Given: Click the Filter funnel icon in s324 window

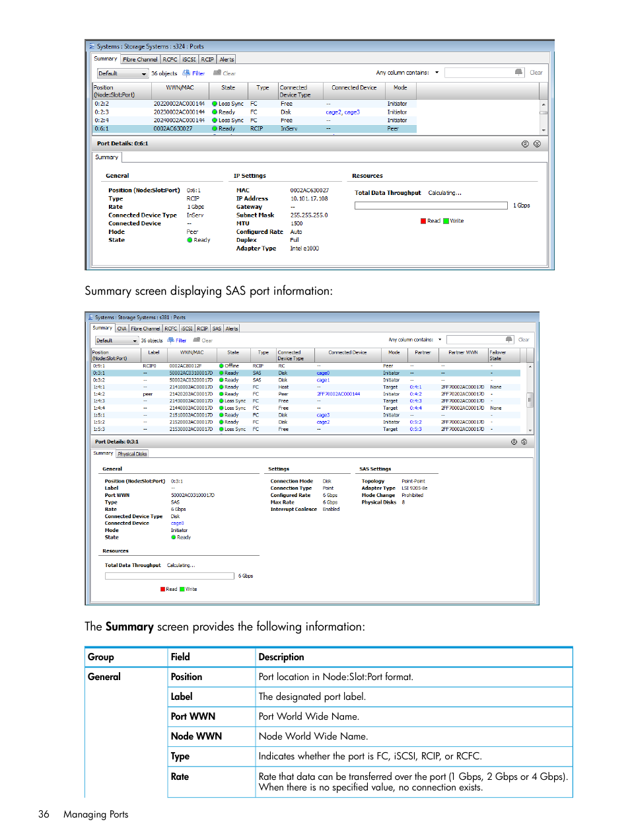Looking at the screenshot, I should 186,73.
